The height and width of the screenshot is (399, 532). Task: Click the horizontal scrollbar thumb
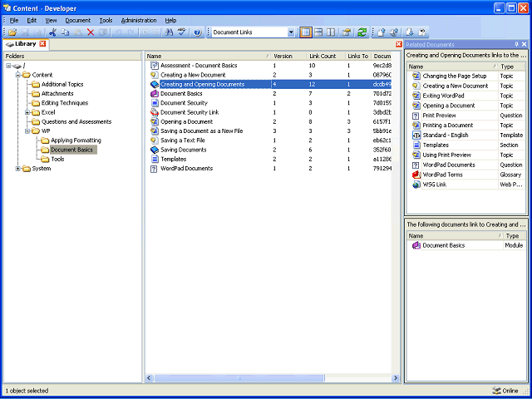(239, 378)
